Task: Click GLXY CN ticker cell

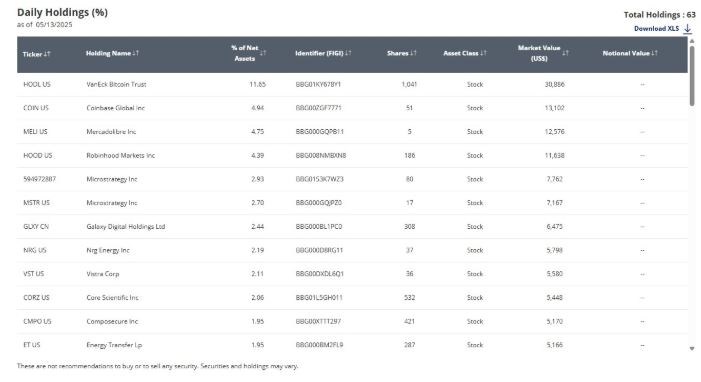Action: pyautogui.click(x=36, y=226)
